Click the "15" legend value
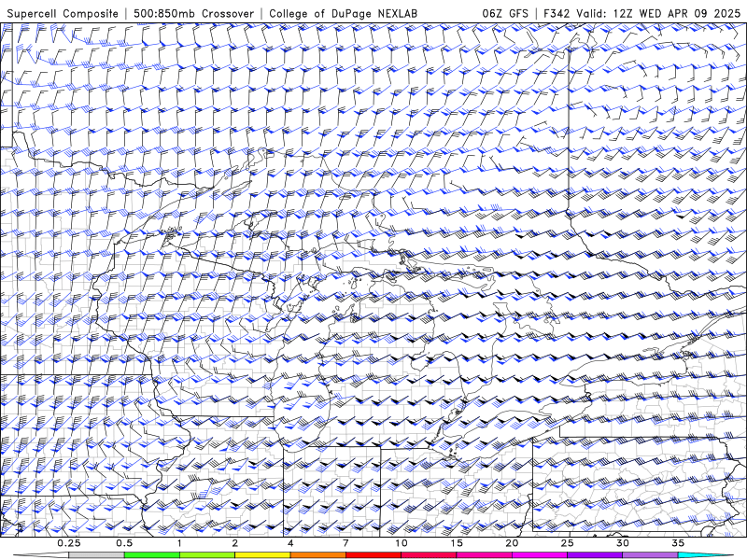Image resolution: width=747 pixels, height=560 pixels. [457, 543]
